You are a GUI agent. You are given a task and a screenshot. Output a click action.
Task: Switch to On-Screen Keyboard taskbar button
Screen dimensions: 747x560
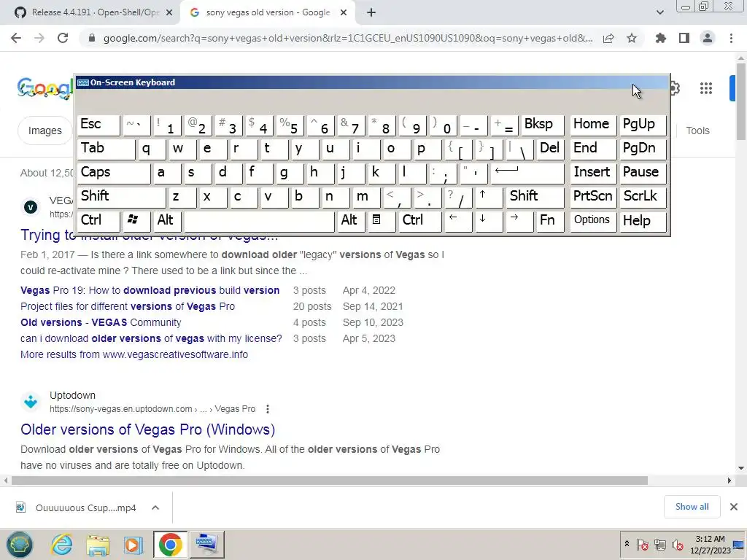tap(206, 544)
